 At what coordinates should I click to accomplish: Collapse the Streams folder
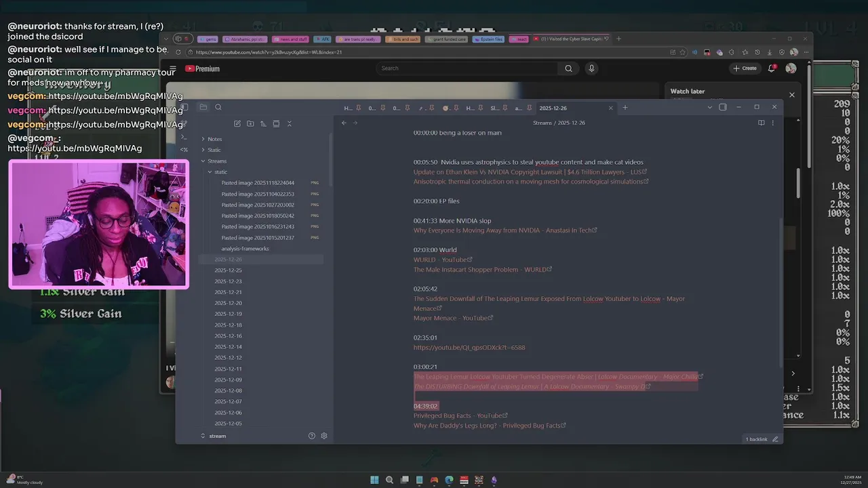(x=217, y=161)
